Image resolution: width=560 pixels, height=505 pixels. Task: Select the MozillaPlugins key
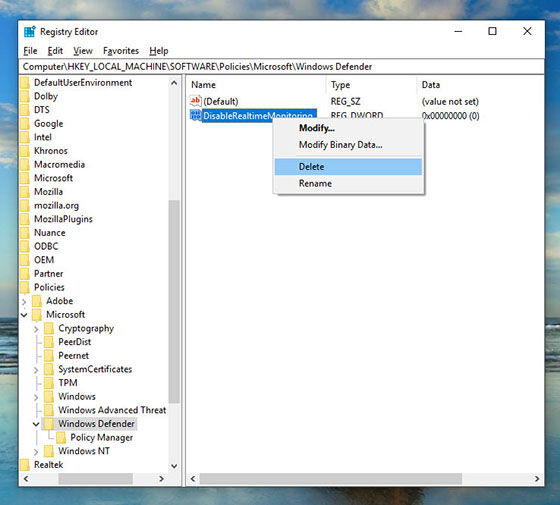63,219
